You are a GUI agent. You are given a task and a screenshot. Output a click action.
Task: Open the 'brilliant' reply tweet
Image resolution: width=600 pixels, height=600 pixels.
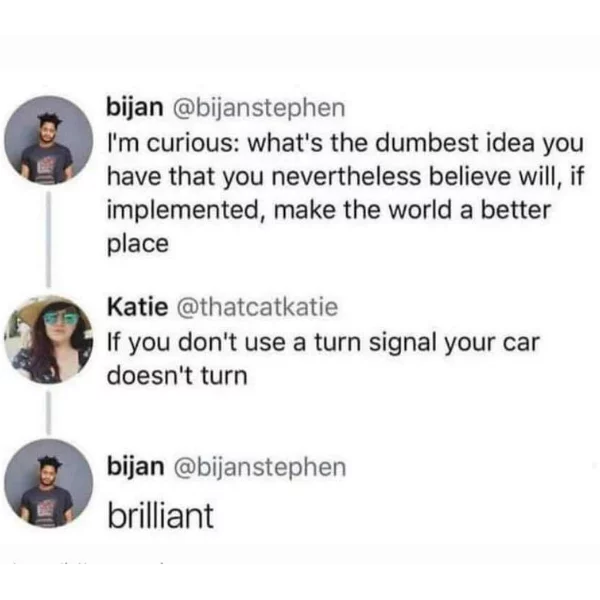click(160, 515)
